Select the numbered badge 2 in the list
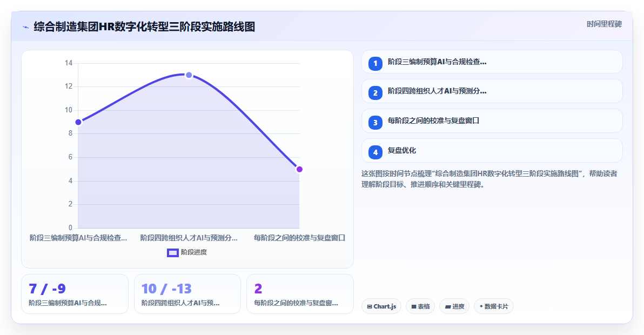This screenshot has height=335, width=644. 375,93
